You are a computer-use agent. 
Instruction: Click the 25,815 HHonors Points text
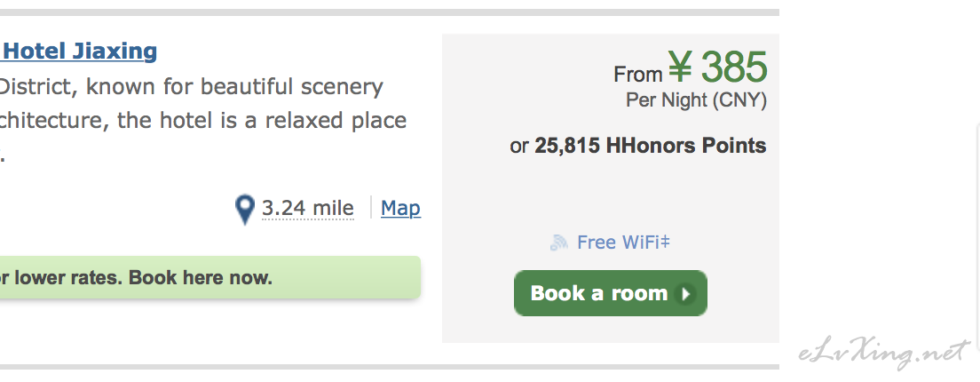(x=650, y=146)
